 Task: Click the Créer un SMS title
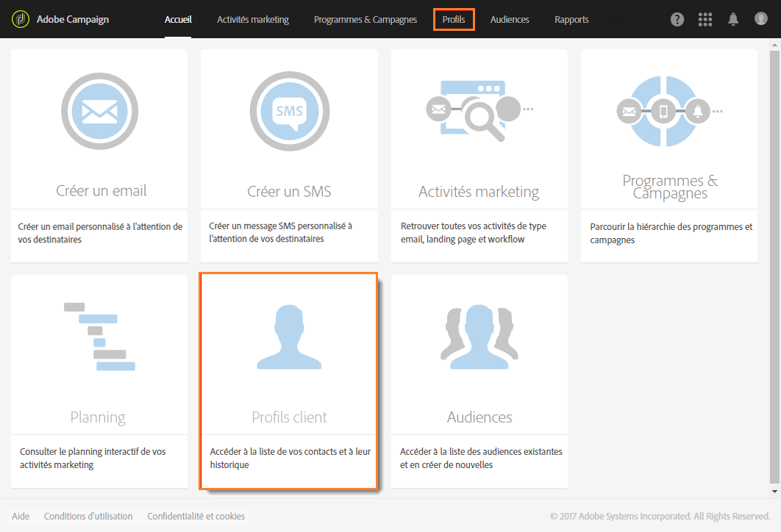tap(290, 191)
